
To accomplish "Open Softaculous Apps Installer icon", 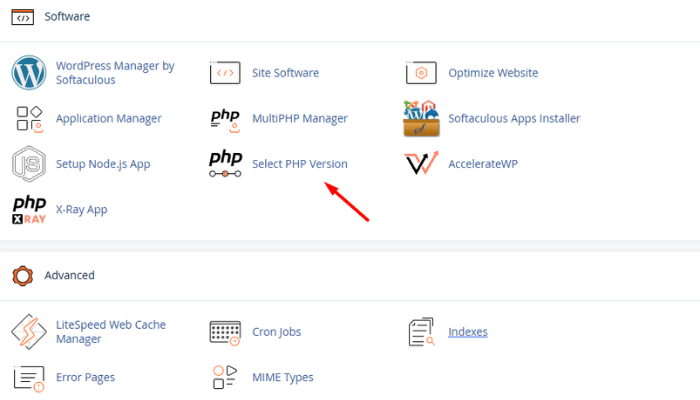I will pyautogui.click(x=421, y=118).
